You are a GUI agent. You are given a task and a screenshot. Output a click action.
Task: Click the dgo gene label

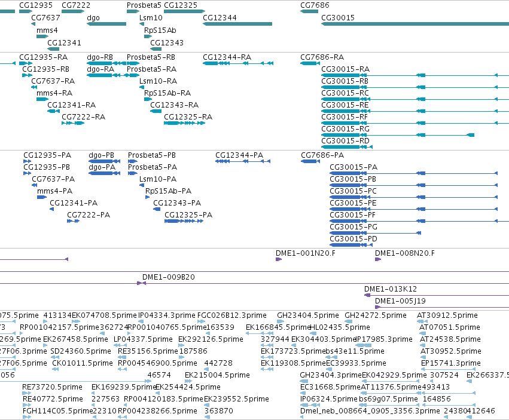[93, 18]
